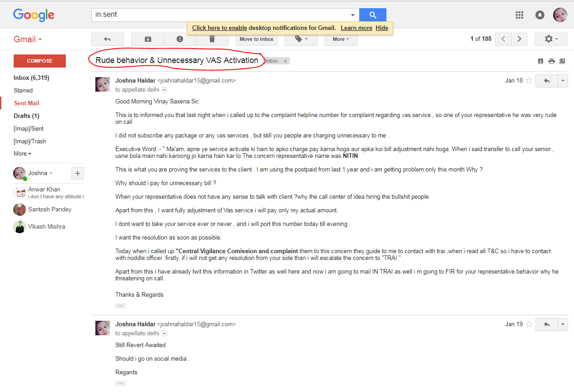The image size is (574, 392).
Task: Star the Jan 18 message
Action: click(529, 81)
